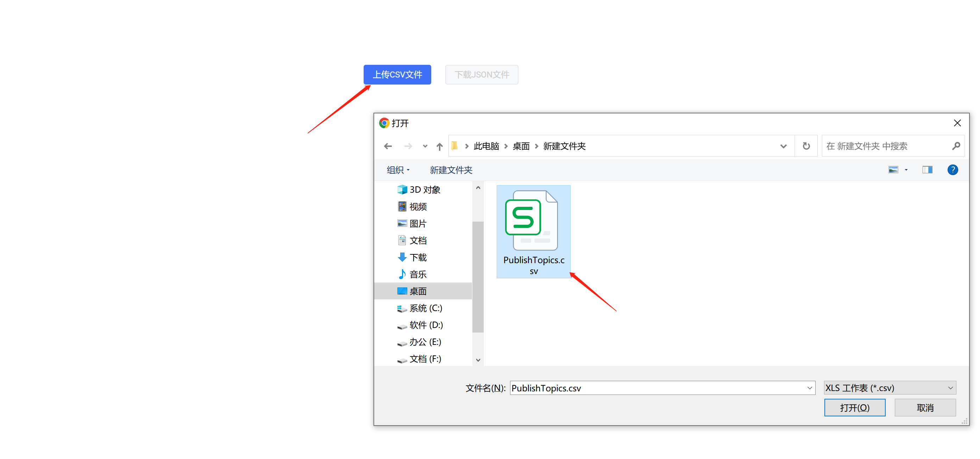Click the 取消 button
Viewport: 980px width, 459px height.
click(x=925, y=408)
